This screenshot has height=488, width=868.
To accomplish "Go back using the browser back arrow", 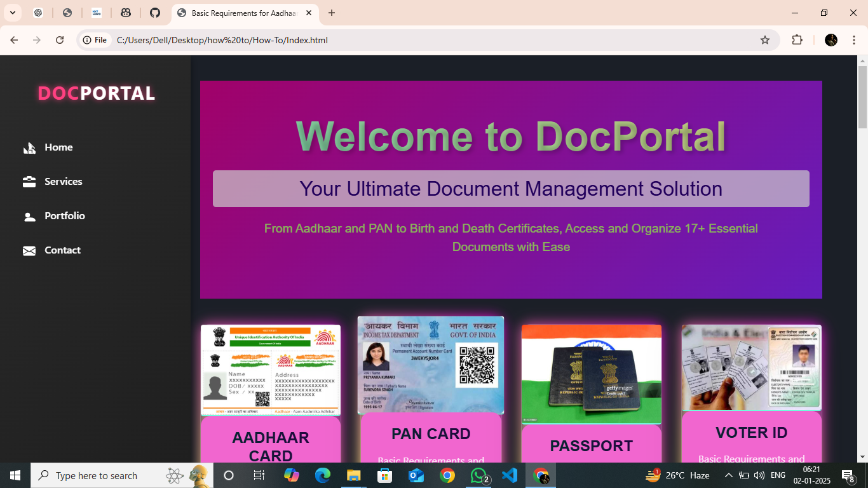I will click(x=14, y=39).
